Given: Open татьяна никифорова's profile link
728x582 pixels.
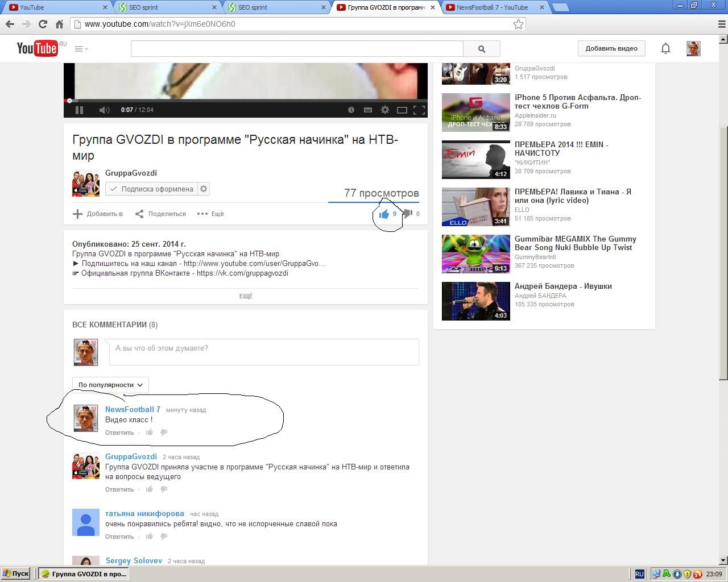Looking at the screenshot, I should tap(144, 514).
